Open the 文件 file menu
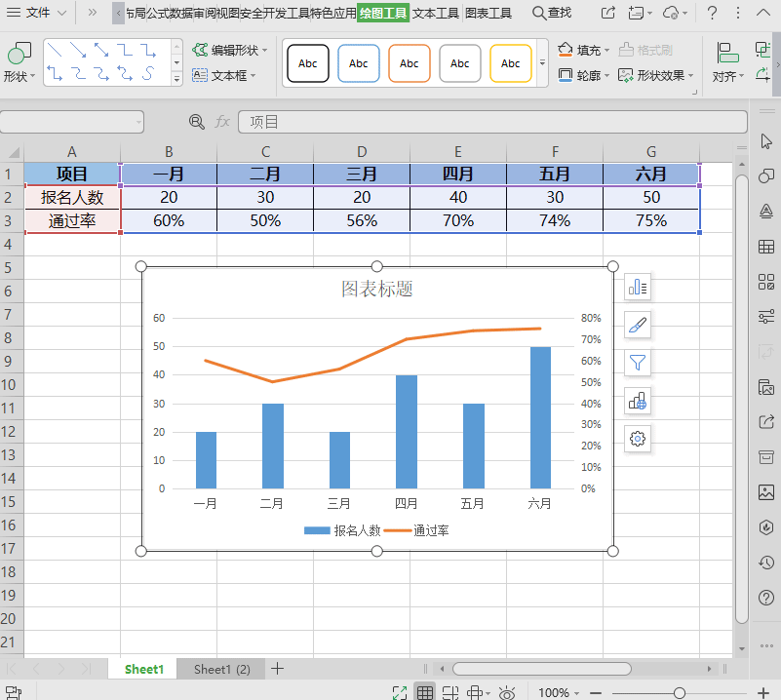The width and height of the screenshot is (781, 700). pyautogui.click(x=36, y=13)
